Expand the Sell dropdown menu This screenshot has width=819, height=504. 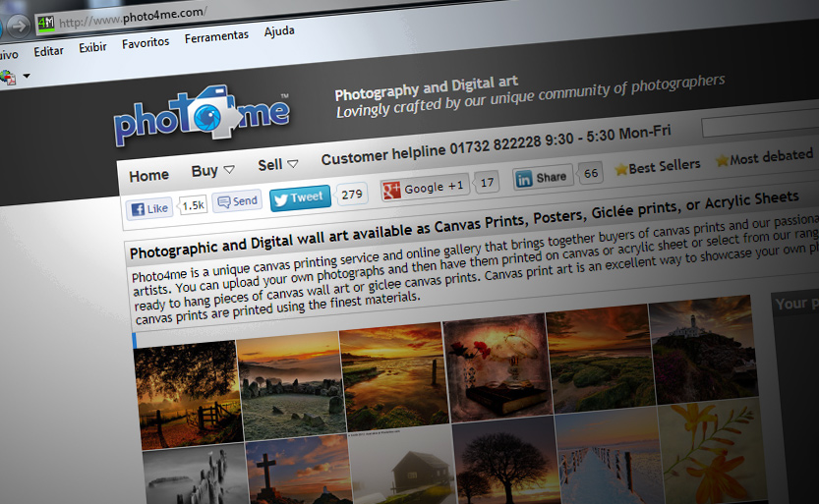coord(278,165)
